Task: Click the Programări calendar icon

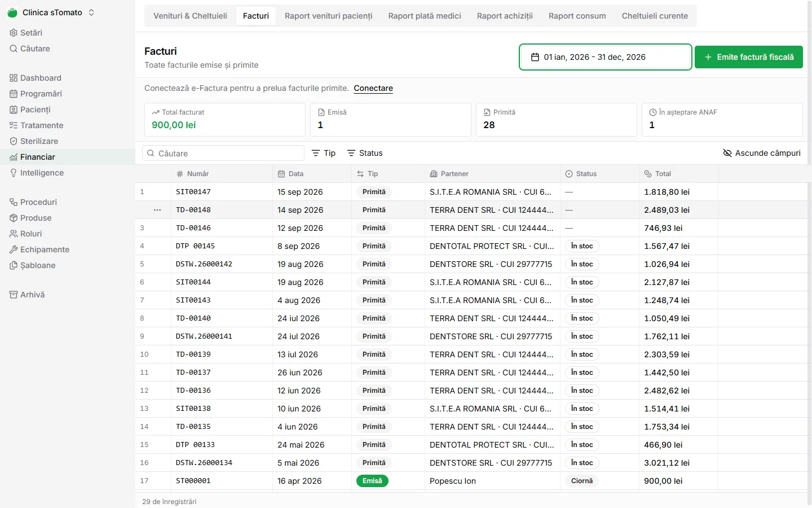Action: pos(14,94)
